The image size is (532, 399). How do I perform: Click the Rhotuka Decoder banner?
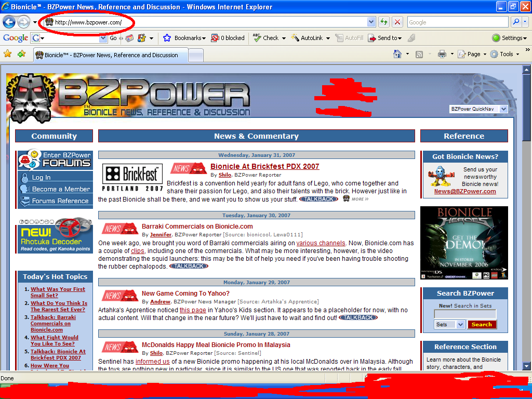[x=55, y=235]
